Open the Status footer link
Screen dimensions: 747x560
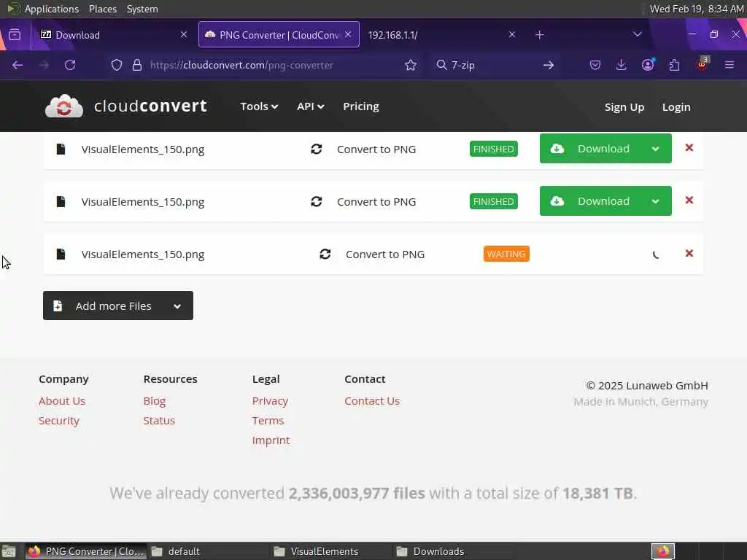click(159, 421)
